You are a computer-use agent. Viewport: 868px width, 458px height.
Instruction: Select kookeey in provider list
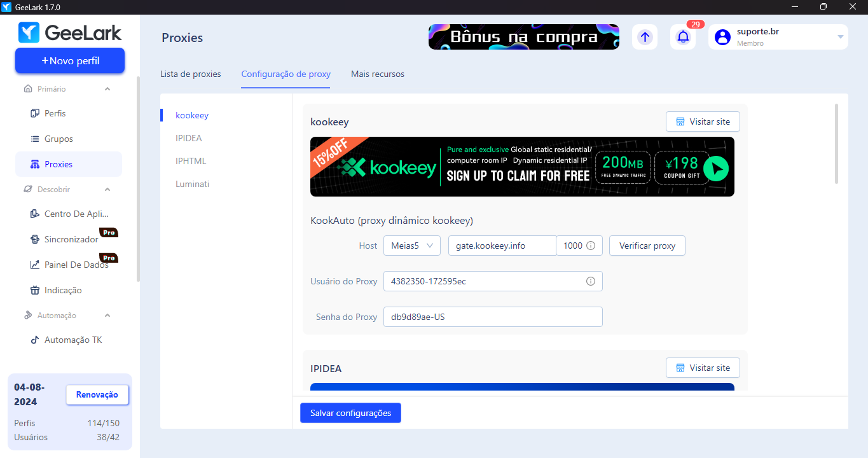click(x=192, y=116)
